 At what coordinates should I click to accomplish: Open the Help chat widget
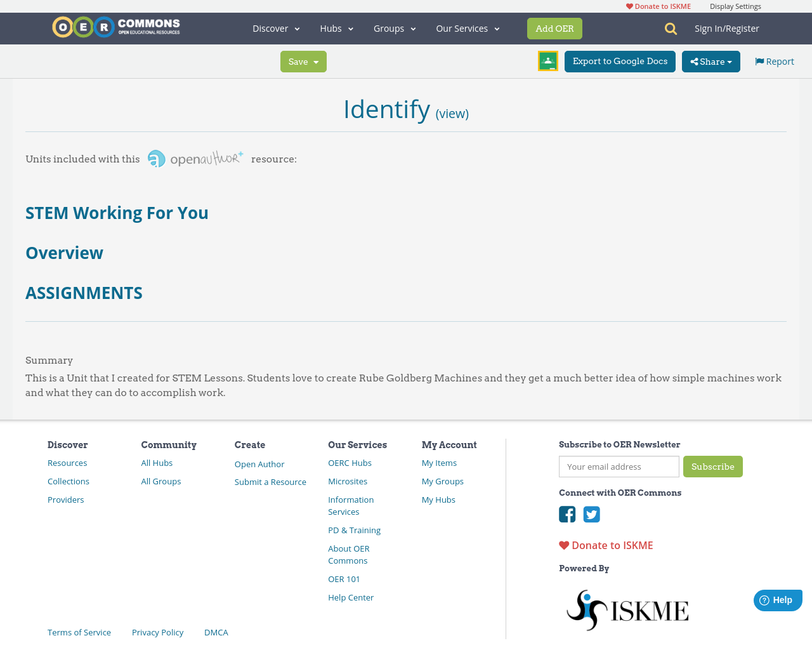point(776,599)
